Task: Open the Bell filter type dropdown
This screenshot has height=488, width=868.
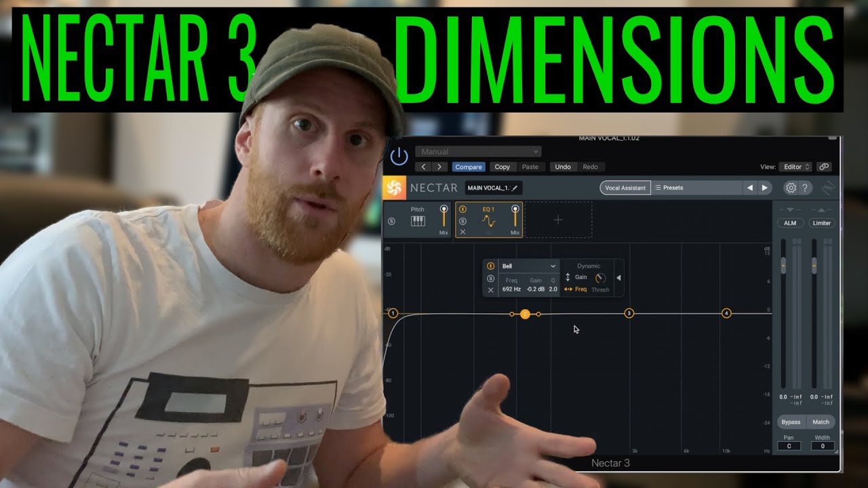Action: (529, 266)
